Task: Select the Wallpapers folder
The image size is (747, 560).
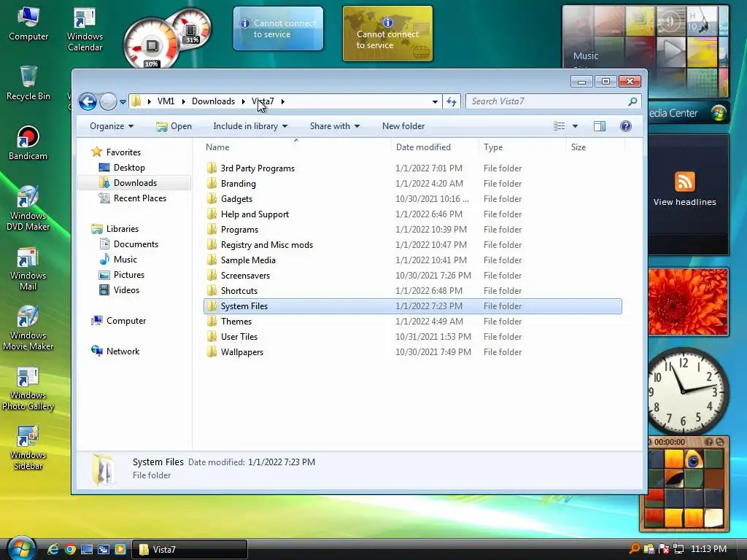Action: [x=242, y=352]
